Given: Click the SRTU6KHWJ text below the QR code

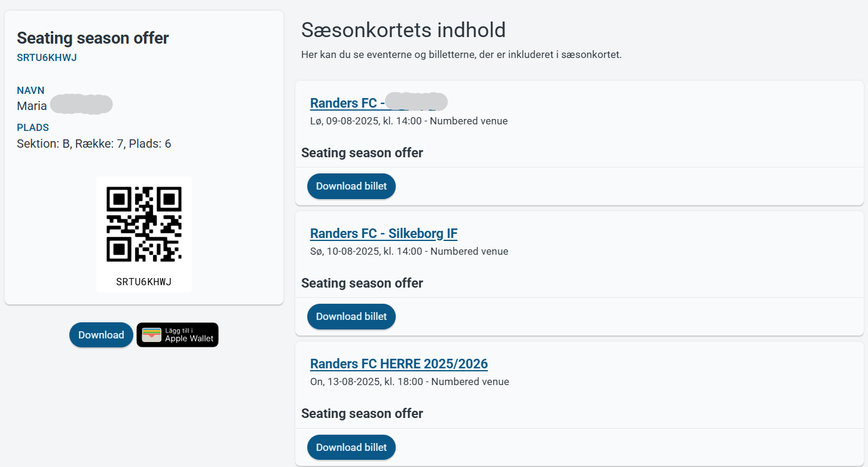Looking at the screenshot, I should (x=144, y=282).
